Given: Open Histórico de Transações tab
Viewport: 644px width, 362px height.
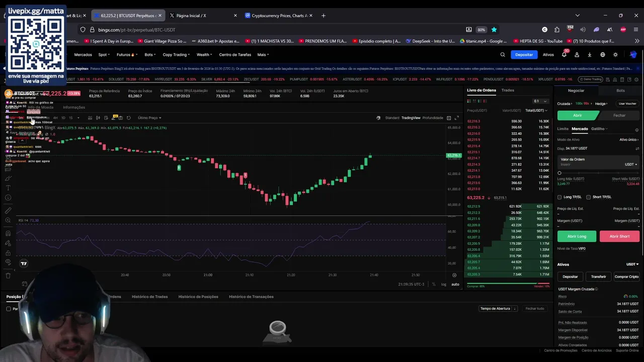Looking at the screenshot, I should 251,297.
